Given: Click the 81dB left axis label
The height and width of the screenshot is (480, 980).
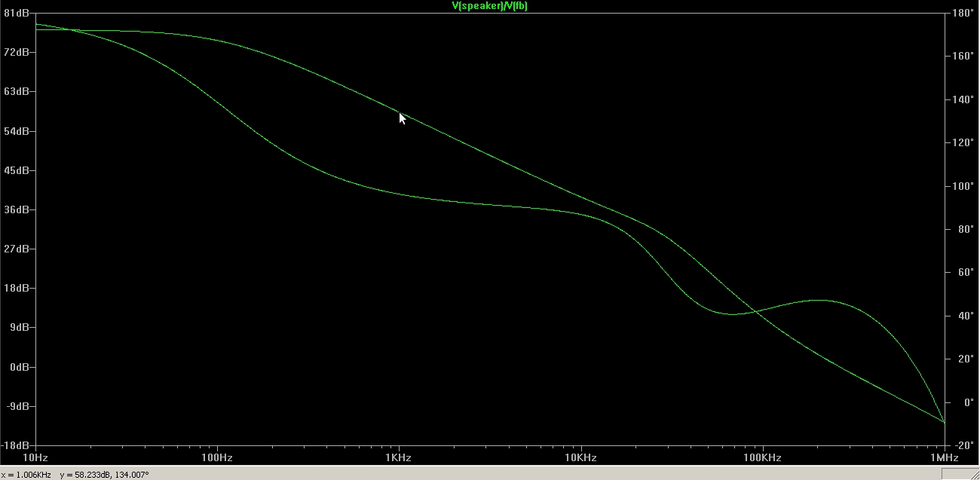Looking at the screenshot, I should pyautogui.click(x=16, y=13).
